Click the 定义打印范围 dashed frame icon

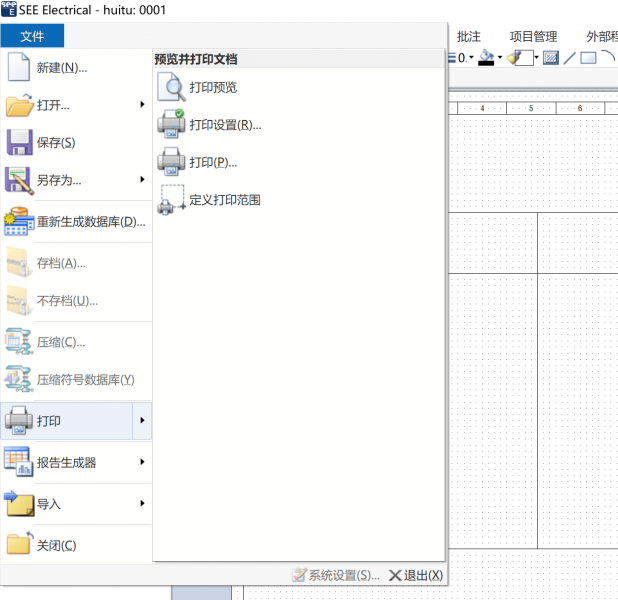(171, 199)
